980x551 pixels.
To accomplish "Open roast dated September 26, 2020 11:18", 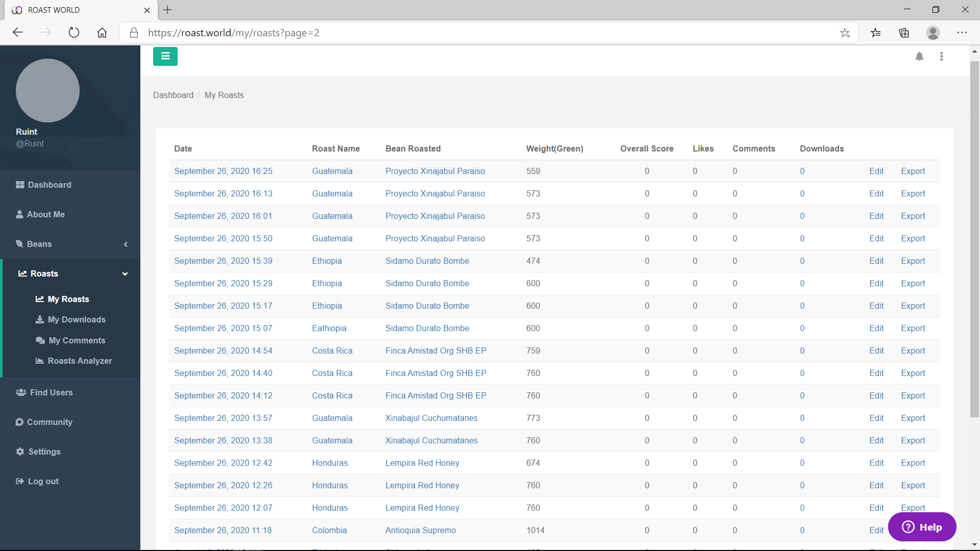I will point(223,530).
